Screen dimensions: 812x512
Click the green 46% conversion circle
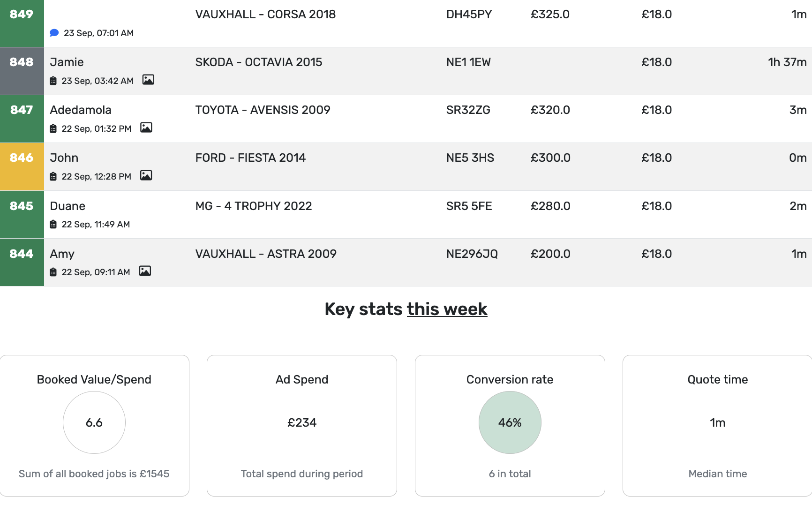[x=510, y=422]
